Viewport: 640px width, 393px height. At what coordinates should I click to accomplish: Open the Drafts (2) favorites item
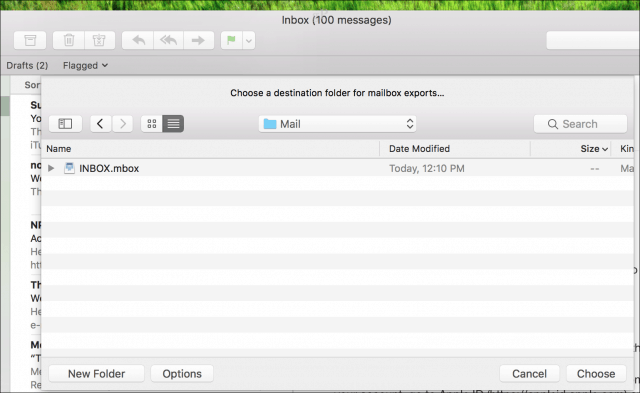(x=27, y=65)
